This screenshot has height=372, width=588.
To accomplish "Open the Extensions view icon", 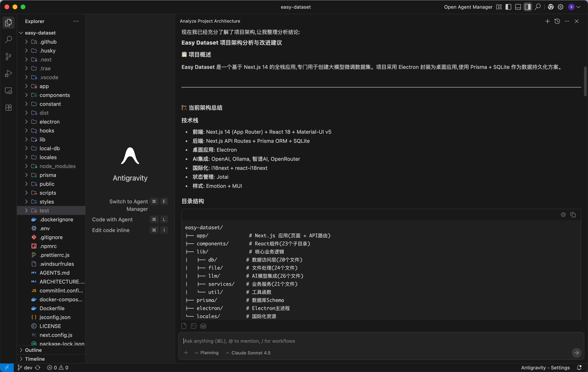I will (8, 108).
